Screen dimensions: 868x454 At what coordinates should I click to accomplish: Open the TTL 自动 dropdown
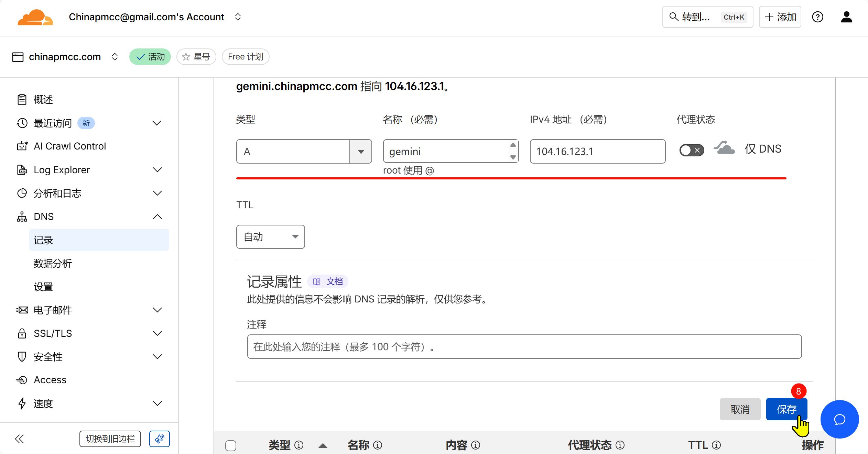(270, 237)
